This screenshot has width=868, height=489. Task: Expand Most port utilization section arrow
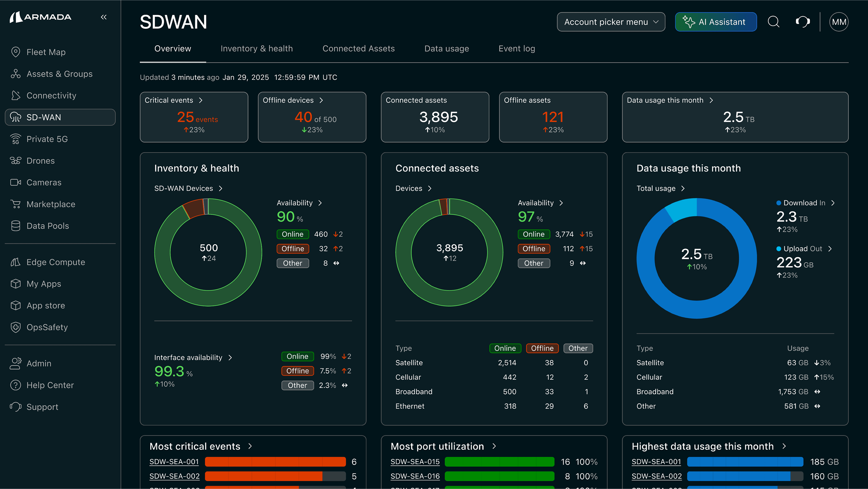tap(494, 446)
